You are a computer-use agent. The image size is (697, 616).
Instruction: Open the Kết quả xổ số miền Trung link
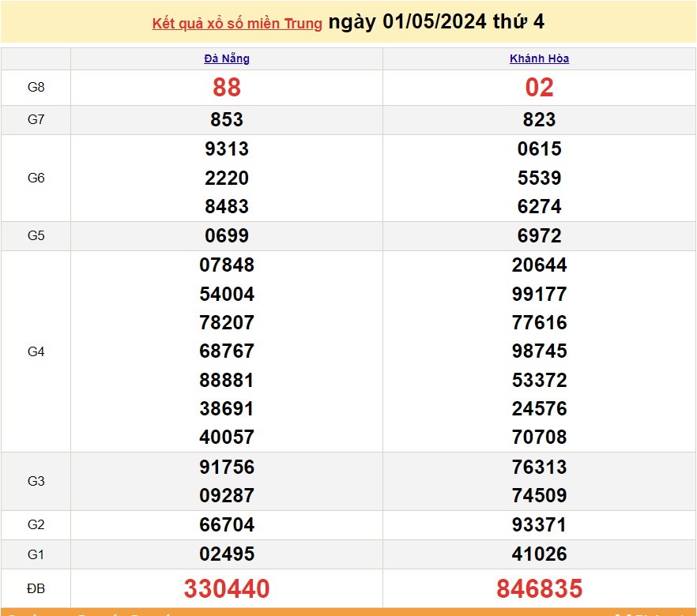tap(236, 24)
